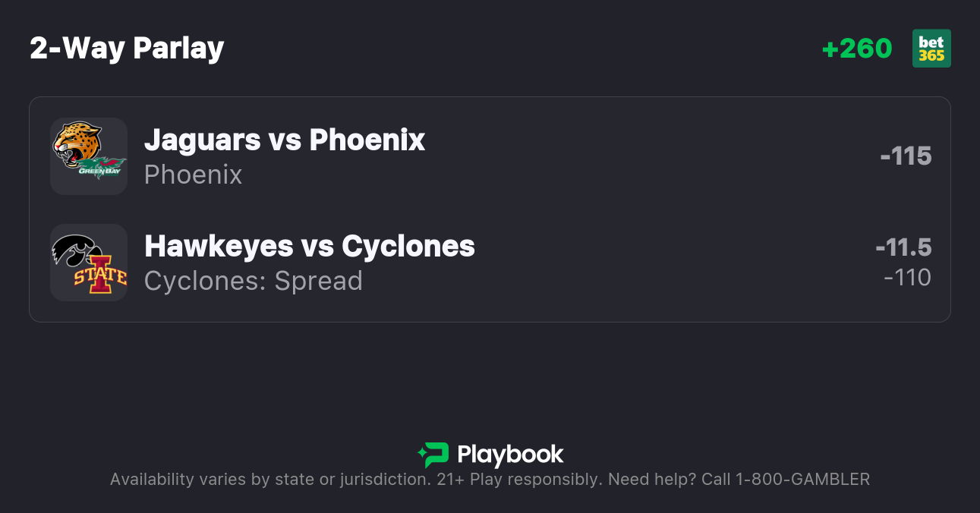Open the Hawkeyes vs Cyclones matchup
The width and height of the screenshot is (980, 513).
[310, 246]
